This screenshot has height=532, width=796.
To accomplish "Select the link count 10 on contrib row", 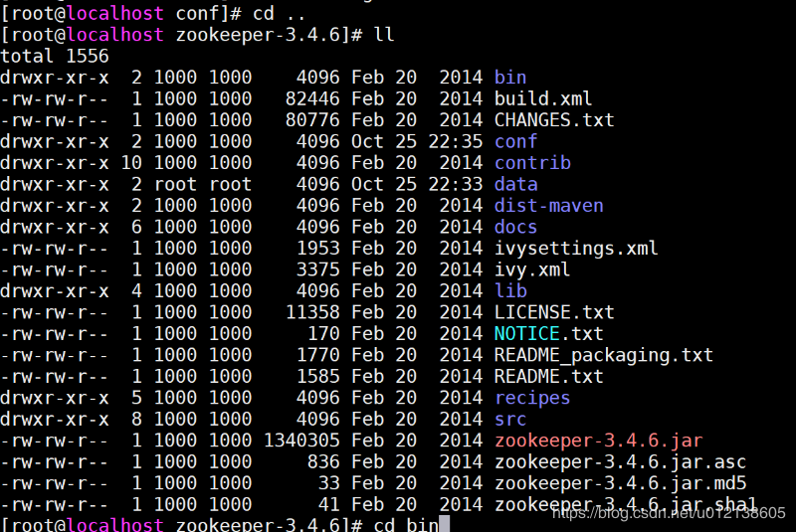I will [131, 162].
